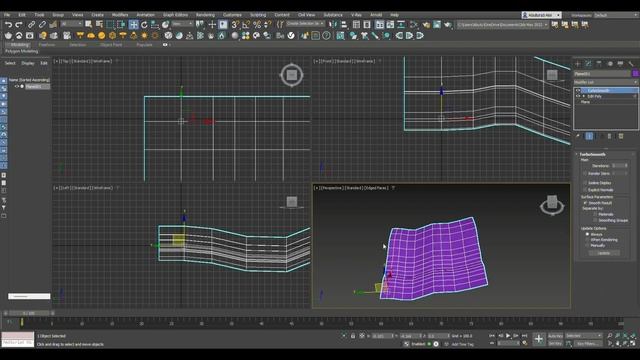Open the Modify tab in Command Panel
This screenshot has width=640, height=360.
pyautogui.click(x=588, y=64)
